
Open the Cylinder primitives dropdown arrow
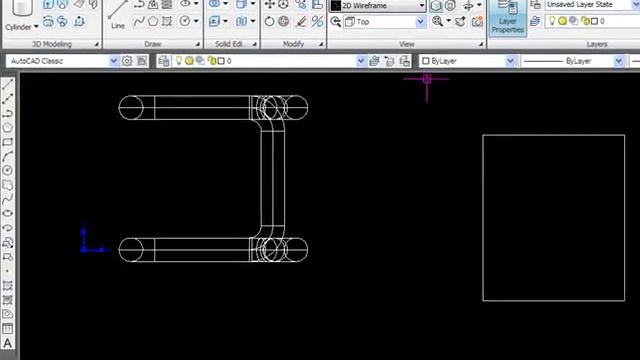[36, 27]
